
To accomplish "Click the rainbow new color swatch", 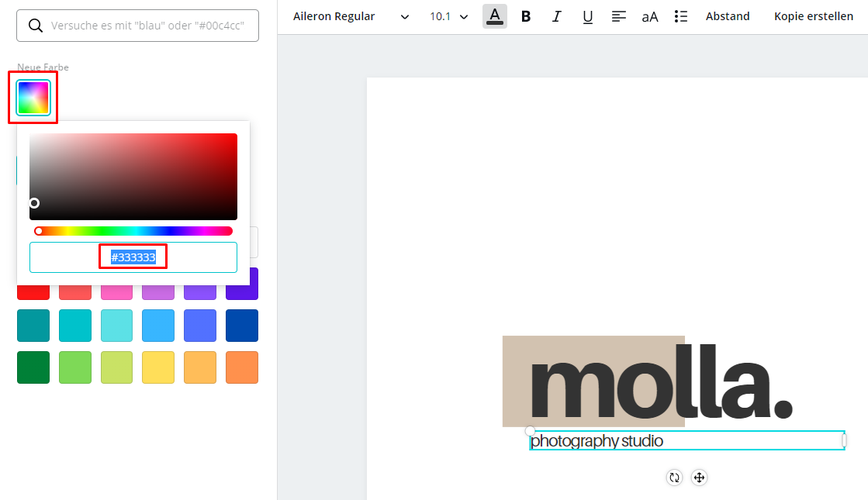I will 33,98.
